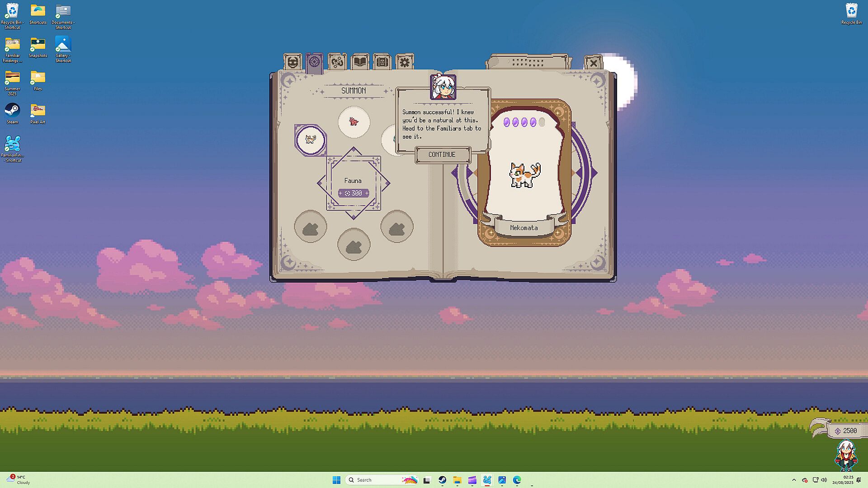Open the chain-link tab icon

click(337, 62)
